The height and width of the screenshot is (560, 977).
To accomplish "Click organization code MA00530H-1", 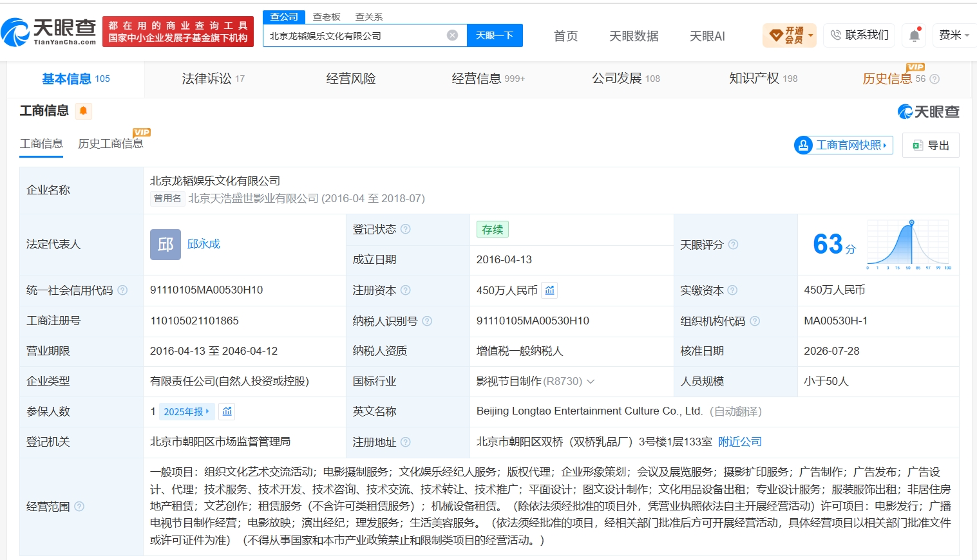I will point(835,321).
